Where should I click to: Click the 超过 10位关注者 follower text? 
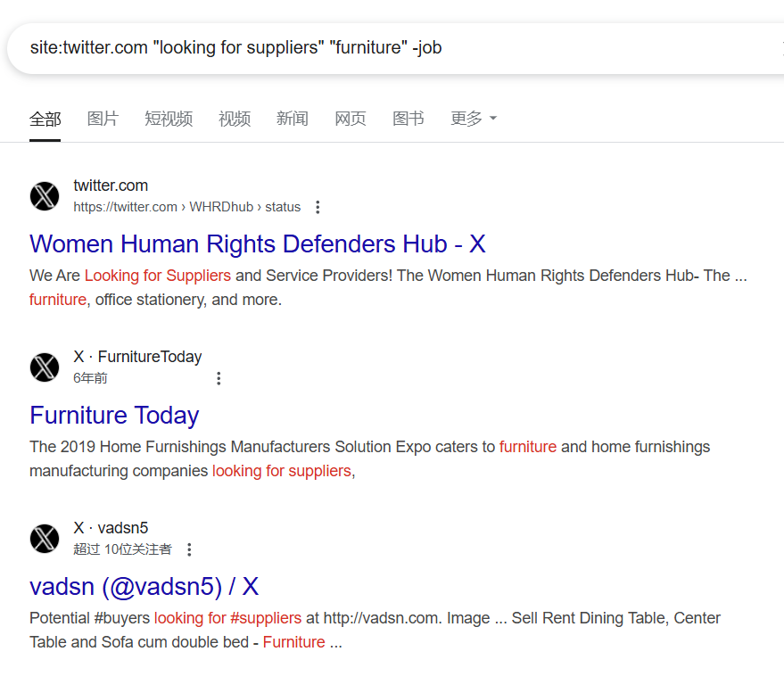[x=122, y=549]
